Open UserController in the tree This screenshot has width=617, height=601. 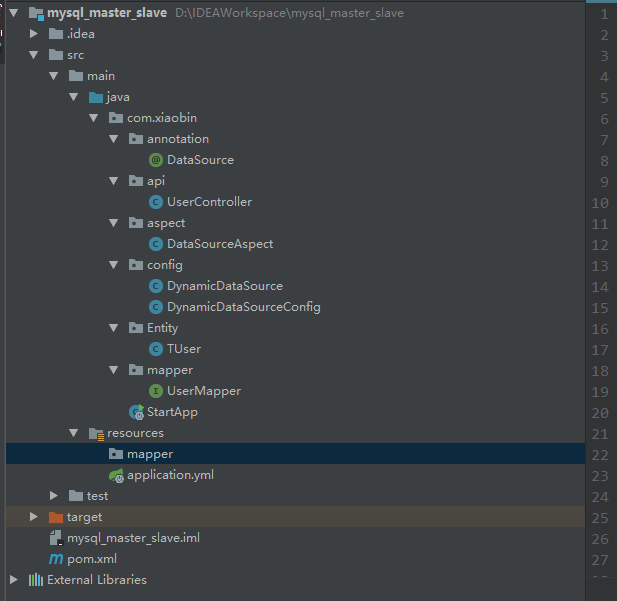(209, 202)
